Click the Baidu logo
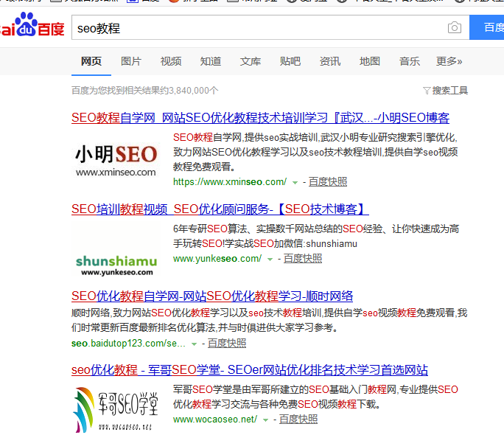 32,27
